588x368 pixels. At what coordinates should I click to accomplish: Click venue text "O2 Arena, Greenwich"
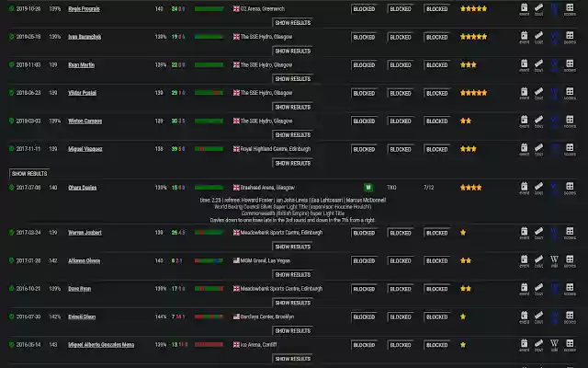(x=263, y=8)
